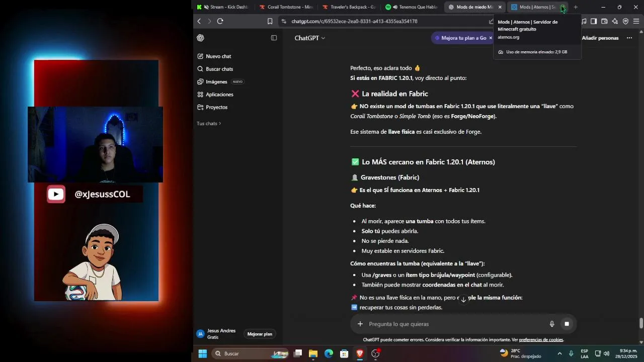Open File Explorer from the taskbar
This screenshot has height=362, width=644.
click(x=313, y=353)
